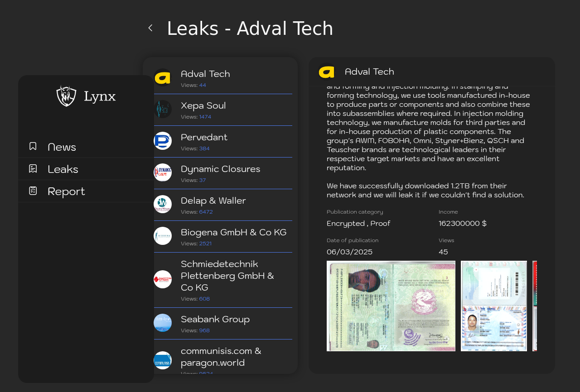Click the communisis logo
This screenshot has width=580, height=392.
tap(163, 360)
